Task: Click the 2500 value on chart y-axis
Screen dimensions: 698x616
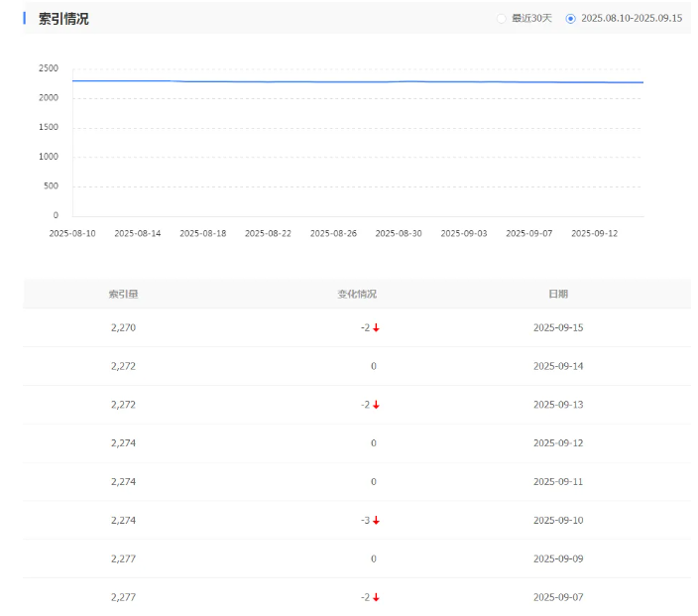Action: pos(49,68)
